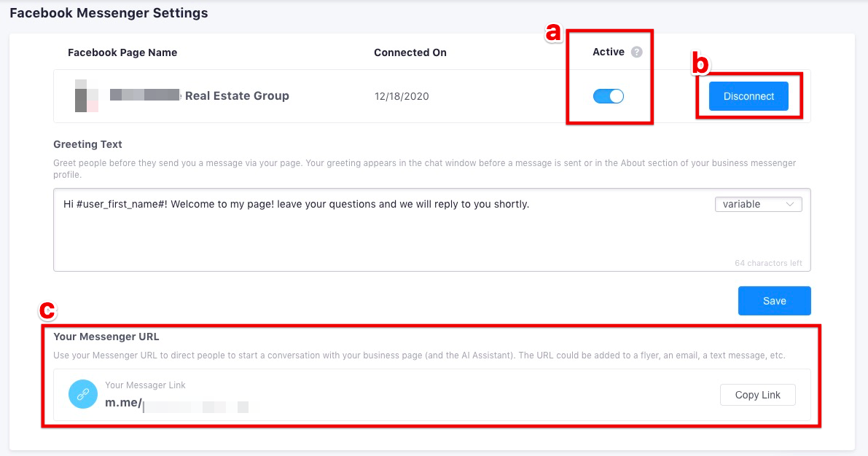Copy the Messenger link
The image size is (868, 456).
coord(757,395)
